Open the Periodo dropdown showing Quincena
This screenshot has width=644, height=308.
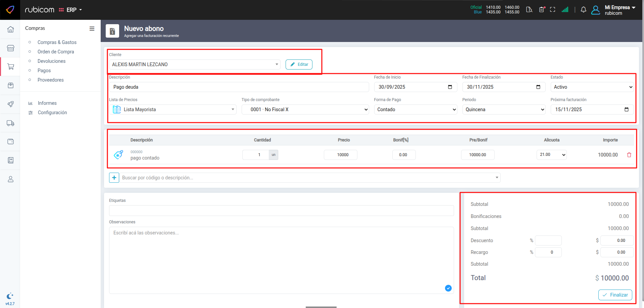(504, 109)
